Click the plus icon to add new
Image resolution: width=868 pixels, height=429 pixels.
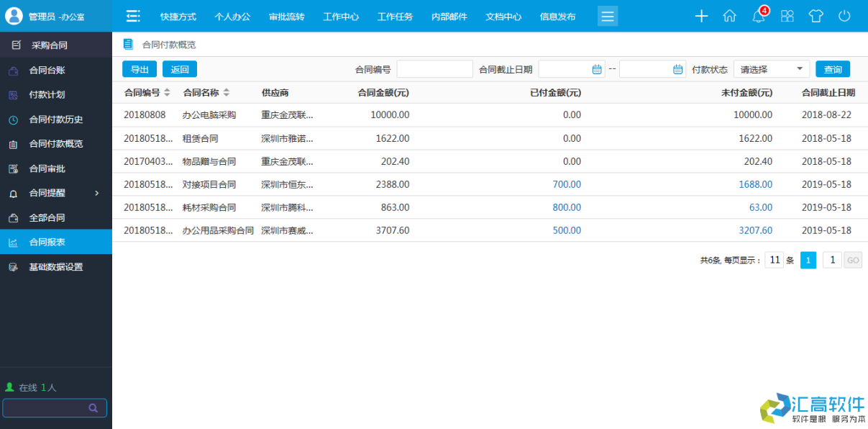pos(701,15)
